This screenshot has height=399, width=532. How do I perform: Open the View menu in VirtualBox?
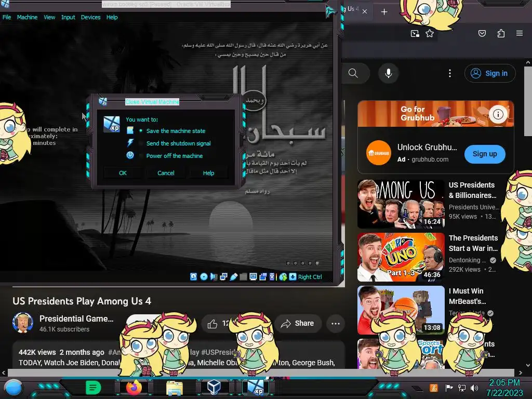(x=49, y=17)
